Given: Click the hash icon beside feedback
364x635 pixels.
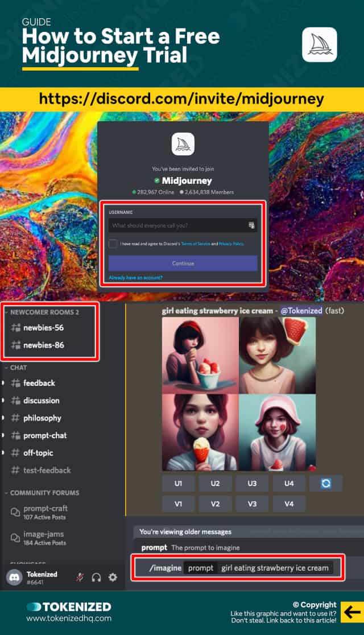Looking at the screenshot, I should 15,383.
